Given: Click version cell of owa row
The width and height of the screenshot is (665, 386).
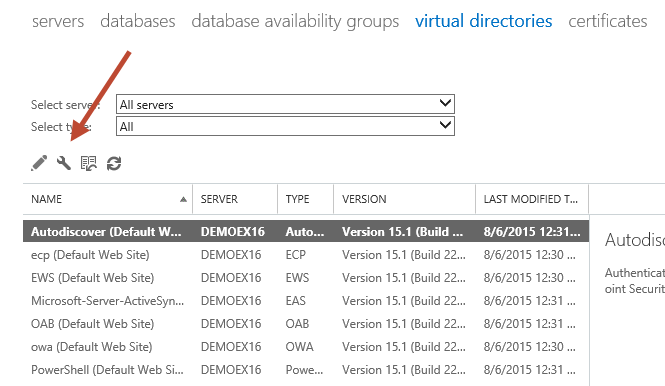Looking at the screenshot, I should pos(404,347).
